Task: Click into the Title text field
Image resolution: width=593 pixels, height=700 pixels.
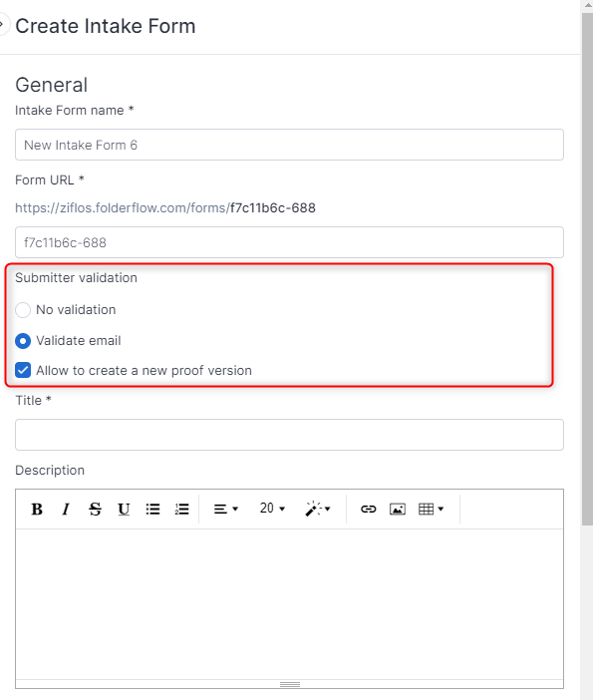Action: tap(289, 435)
